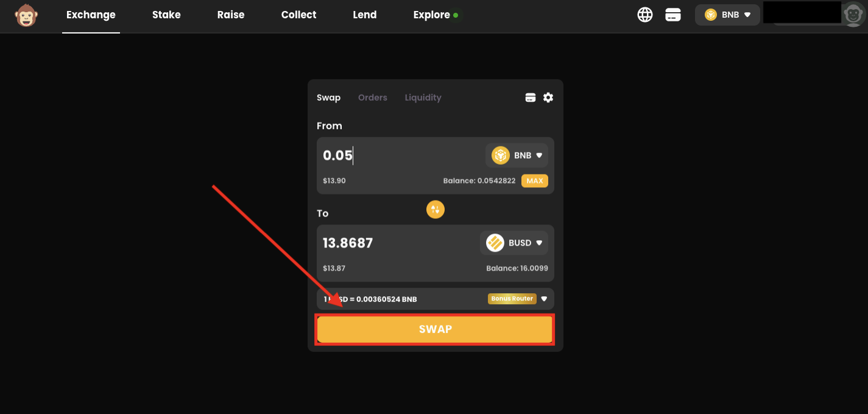
Task: Click MAX to use full balance
Action: click(x=534, y=180)
